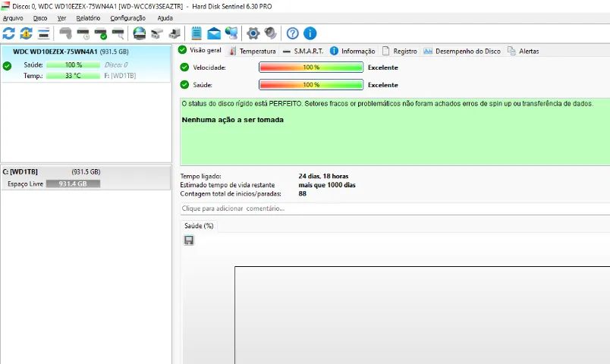Click the disk acoustic tool icon
This screenshot has width=610, height=364.
point(157,34)
